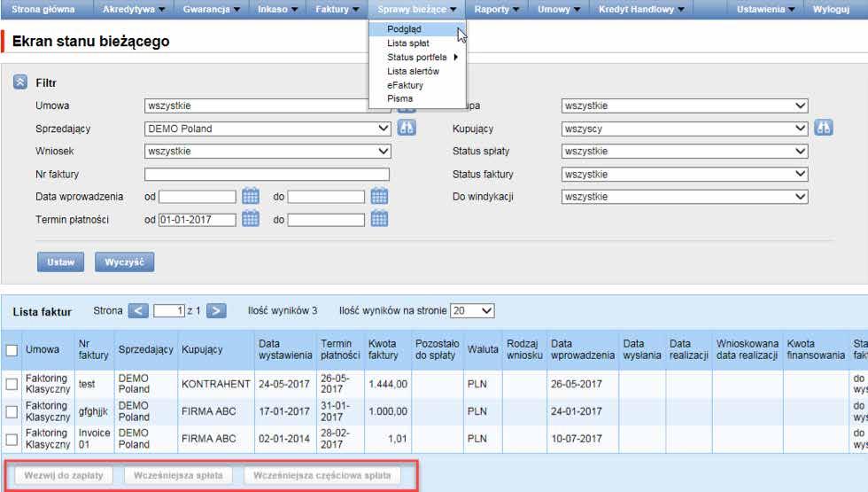868x492 pixels.
Task: Select Podgląd in the dropdown menu
Action: [417, 28]
